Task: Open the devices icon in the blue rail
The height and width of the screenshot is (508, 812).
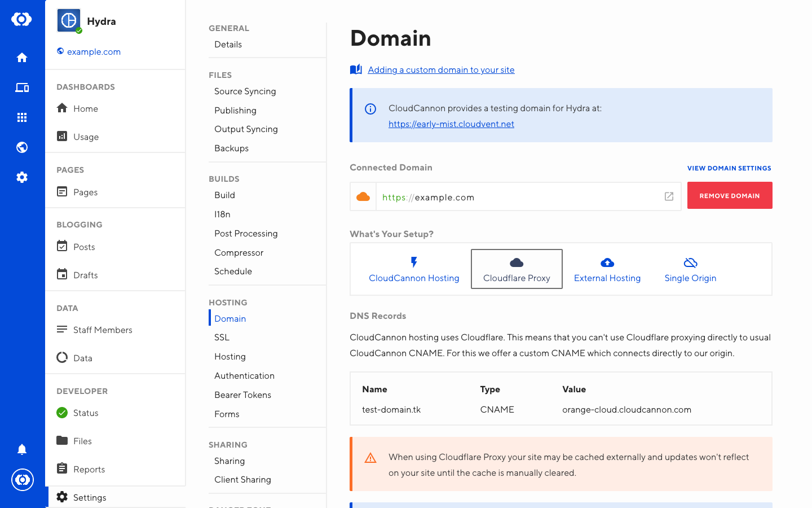Action: (22, 87)
